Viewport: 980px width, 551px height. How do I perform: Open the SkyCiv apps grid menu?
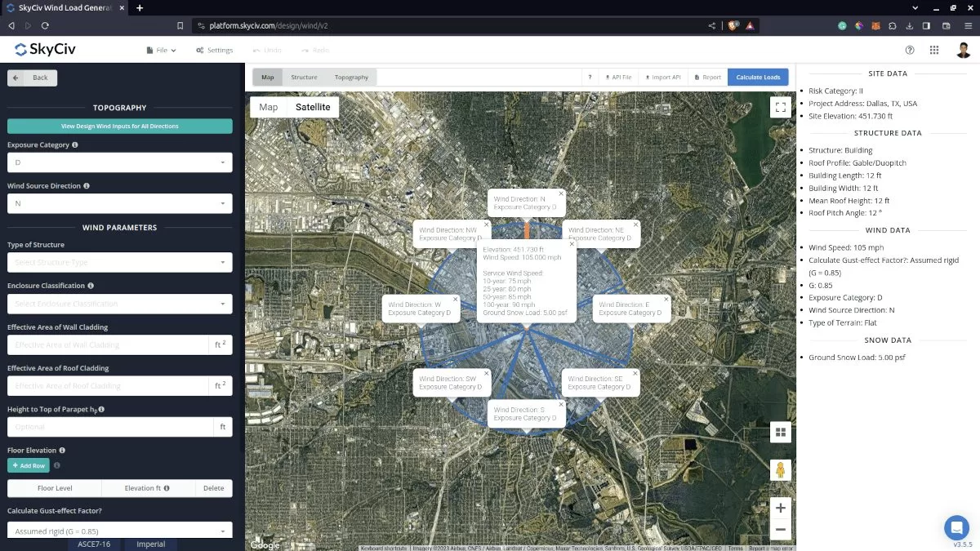click(934, 50)
